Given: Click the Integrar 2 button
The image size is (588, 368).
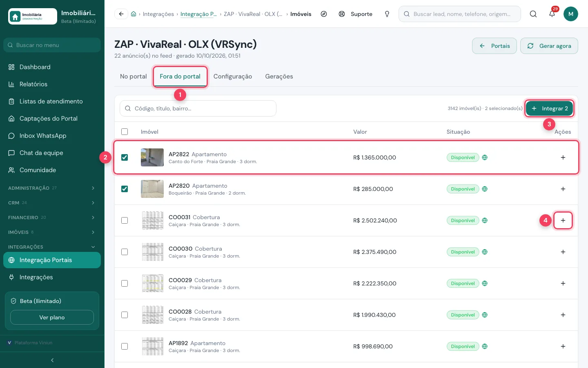Looking at the screenshot, I should point(550,108).
